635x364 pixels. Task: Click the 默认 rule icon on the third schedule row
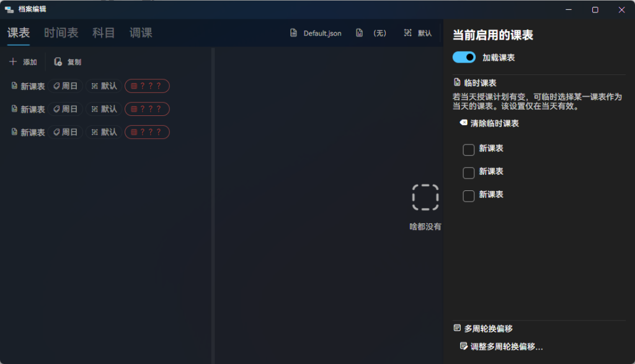tap(93, 131)
